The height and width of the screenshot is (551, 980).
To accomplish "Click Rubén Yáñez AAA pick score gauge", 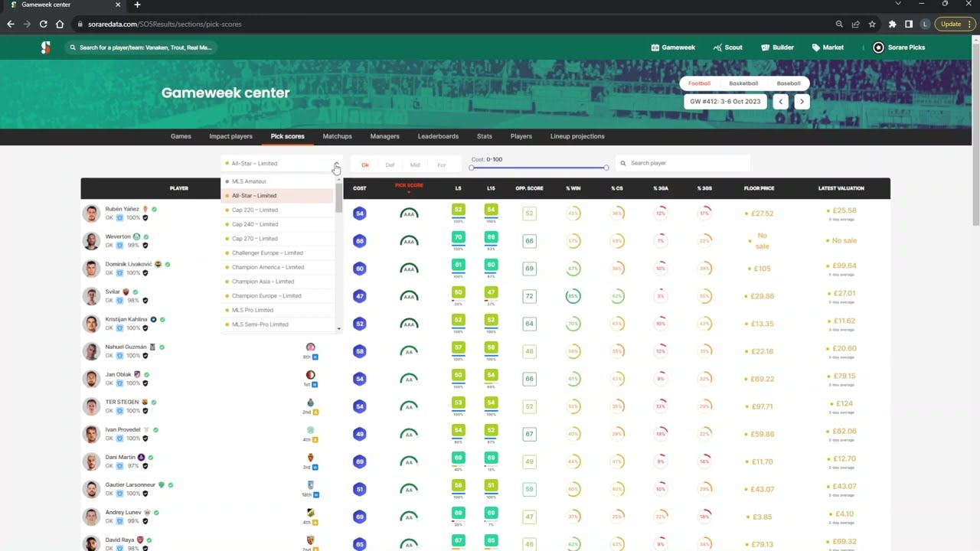I will [x=409, y=214].
